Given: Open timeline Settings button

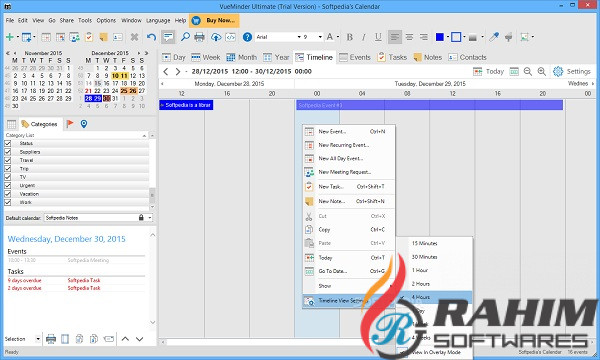Looking at the screenshot, I should (x=572, y=71).
